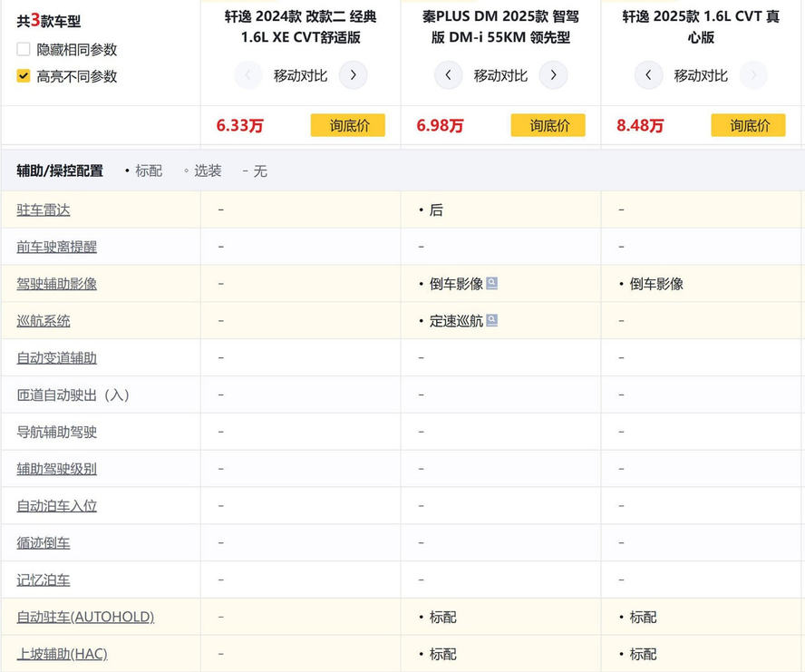This screenshot has width=805, height=672.
Task: Check the 隐藏相同参数 checkbox
Action: point(24,49)
